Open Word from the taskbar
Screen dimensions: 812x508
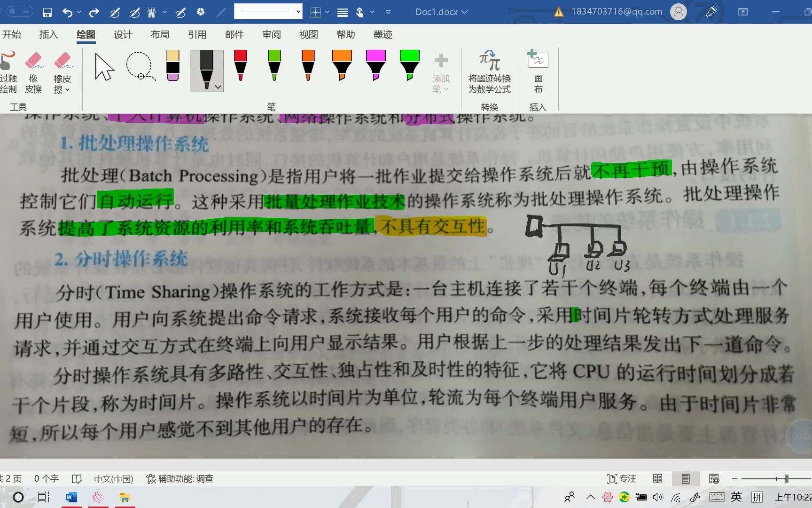(x=71, y=497)
